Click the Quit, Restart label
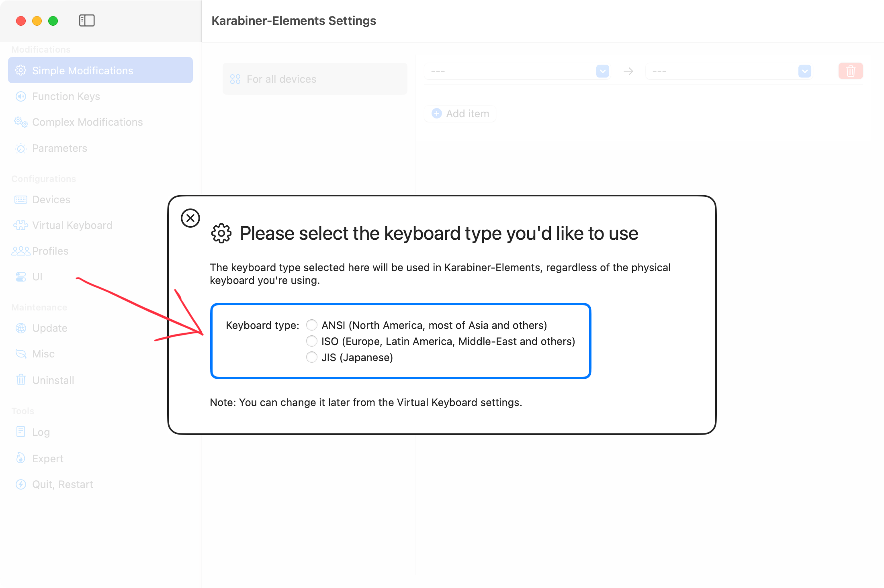Image resolution: width=884 pixels, height=588 pixels. (x=63, y=484)
